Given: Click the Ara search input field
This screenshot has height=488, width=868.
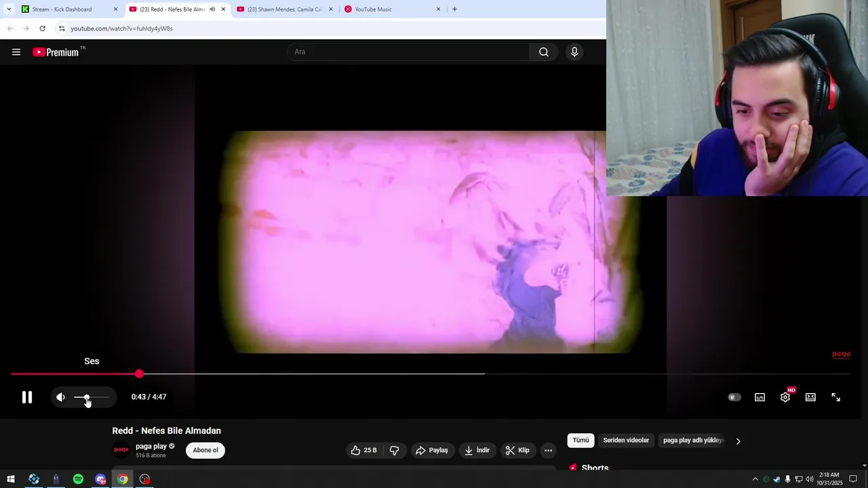Looking at the screenshot, I should pyautogui.click(x=409, y=52).
